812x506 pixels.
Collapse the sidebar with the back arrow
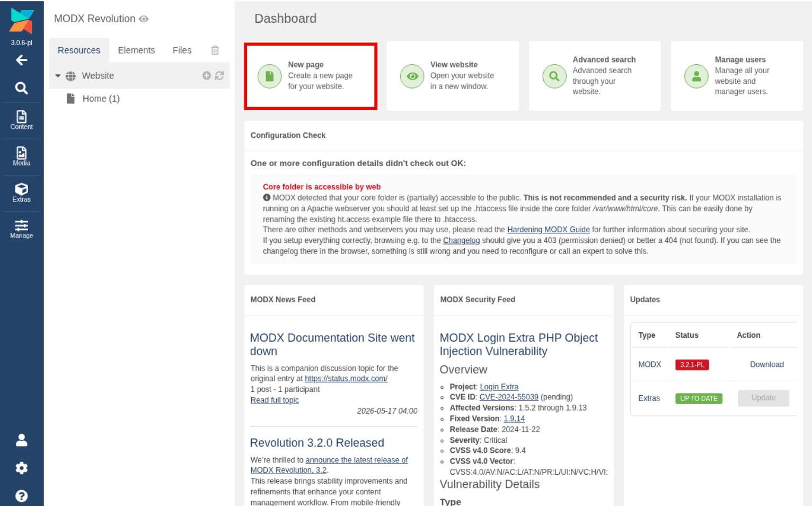[x=22, y=60]
